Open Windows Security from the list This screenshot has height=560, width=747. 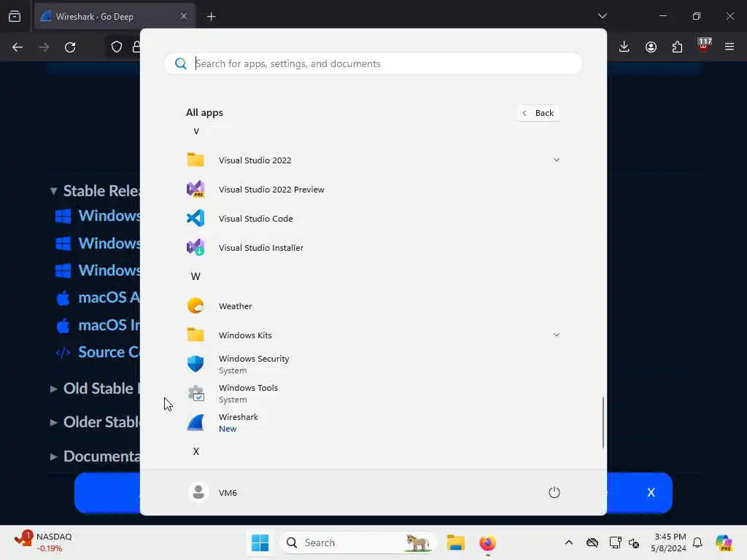tap(373, 365)
